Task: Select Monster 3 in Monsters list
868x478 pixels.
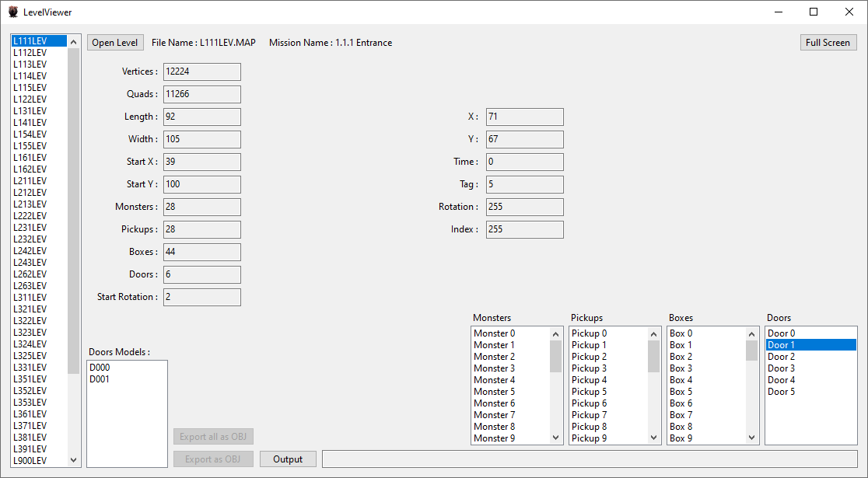Action: 510,368
